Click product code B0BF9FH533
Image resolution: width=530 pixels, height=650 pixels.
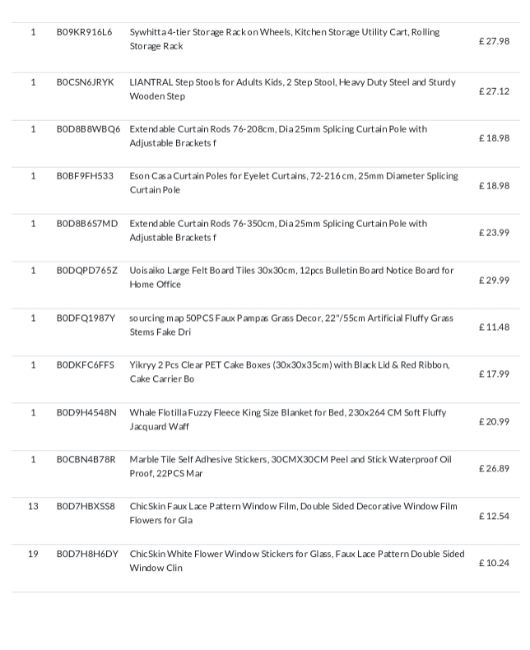pyautogui.click(x=85, y=176)
